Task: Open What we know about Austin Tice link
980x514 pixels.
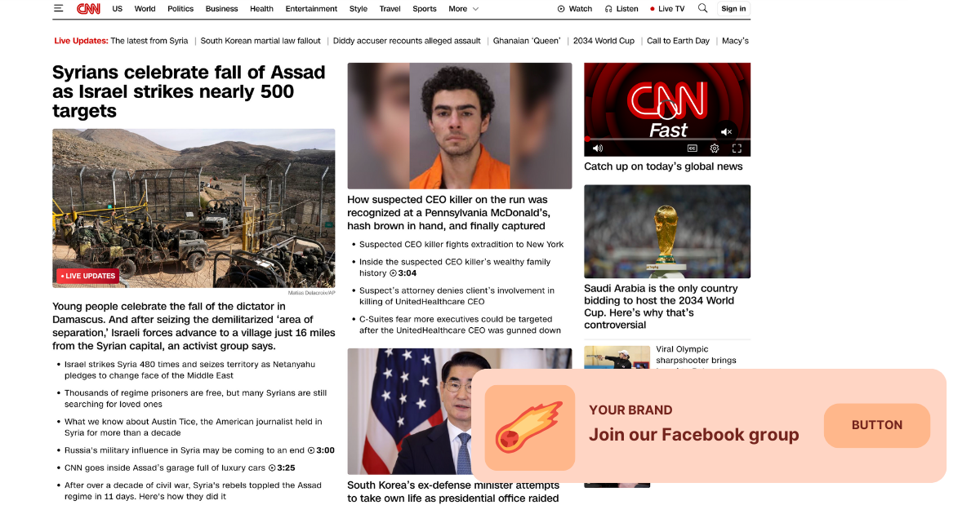Action: [x=193, y=428]
